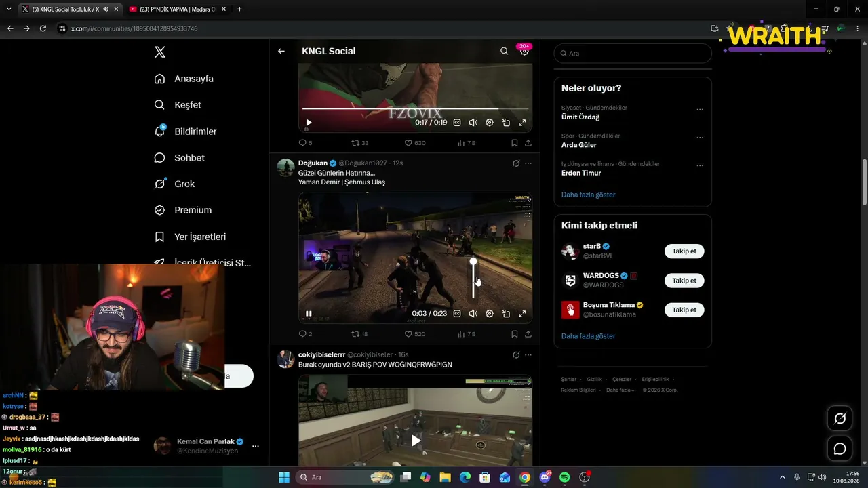This screenshot has width=868, height=488.
Task: Reply to Doğukan's post
Action: (x=305, y=334)
